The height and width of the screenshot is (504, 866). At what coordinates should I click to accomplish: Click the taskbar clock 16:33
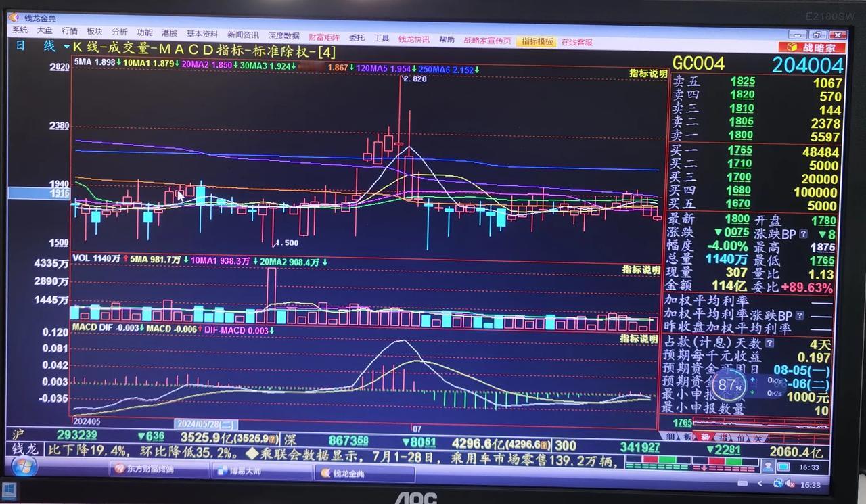click(x=811, y=484)
